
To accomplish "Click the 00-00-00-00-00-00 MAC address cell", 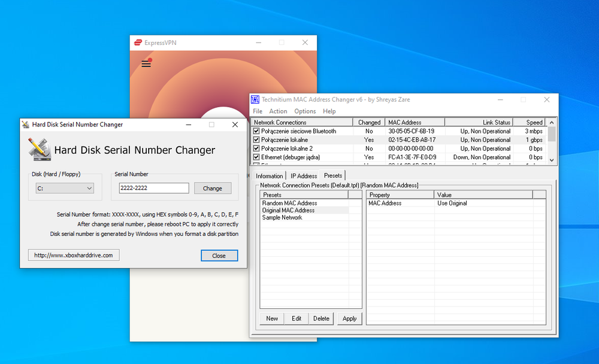I will [411, 148].
